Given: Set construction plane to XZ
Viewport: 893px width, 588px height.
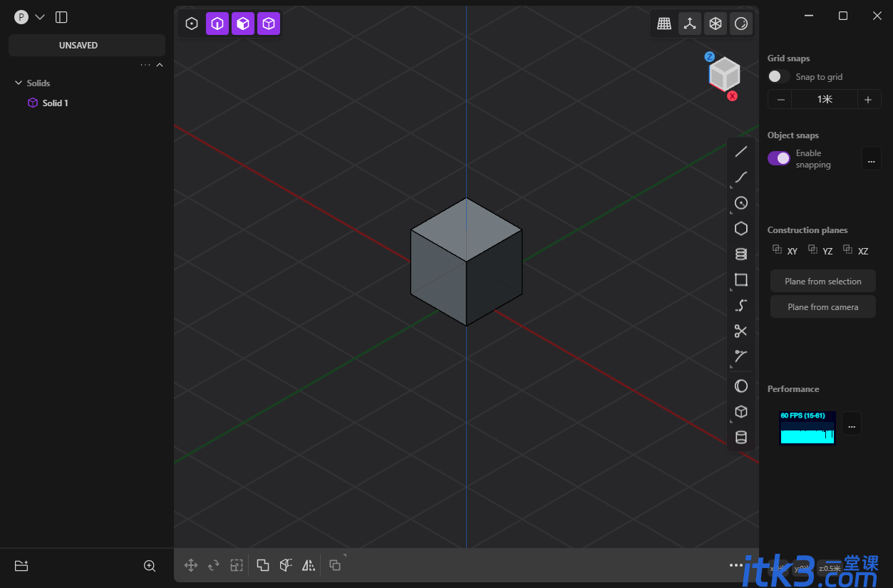Looking at the screenshot, I should [856, 250].
